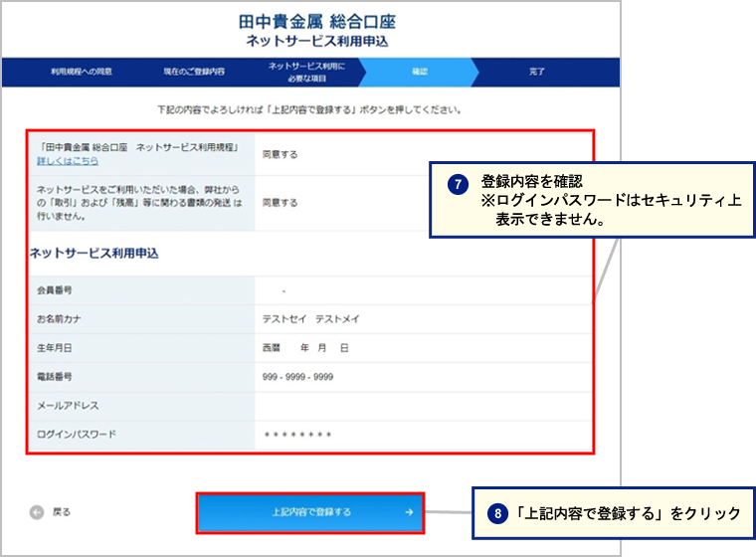Click the ログインパスワード label
756x557 pixels.
click(x=77, y=435)
